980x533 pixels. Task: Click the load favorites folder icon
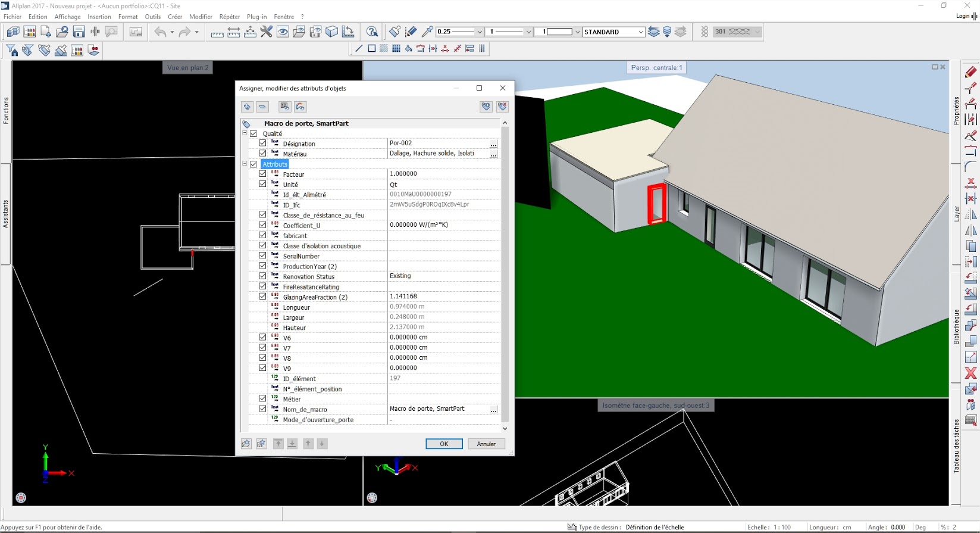point(246,444)
